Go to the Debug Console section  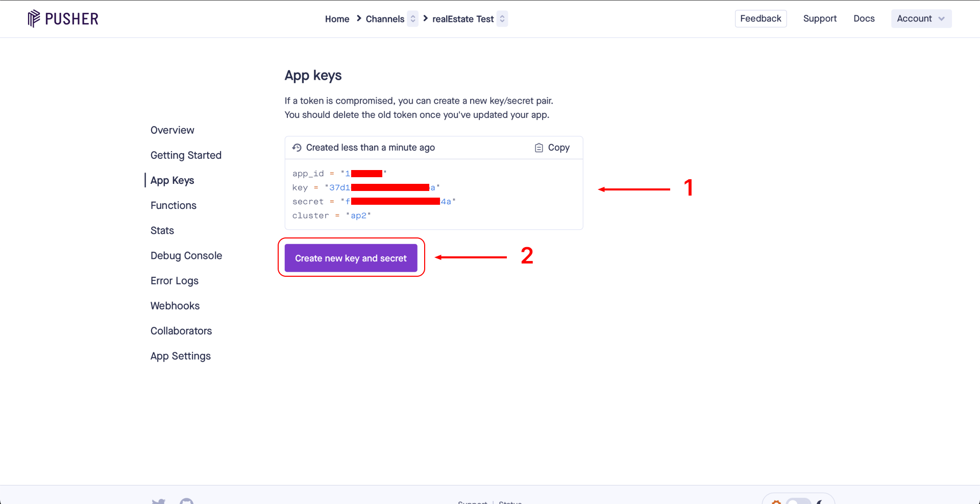186,256
